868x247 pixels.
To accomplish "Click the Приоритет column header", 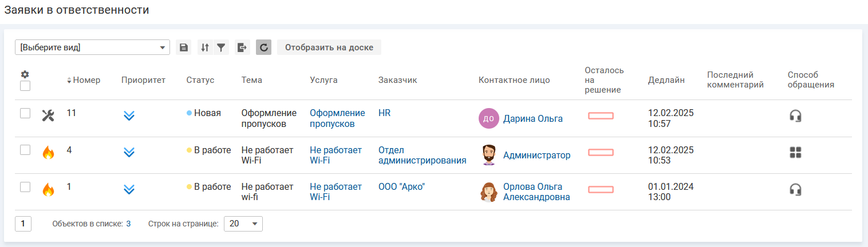I will click(x=143, y=80).
